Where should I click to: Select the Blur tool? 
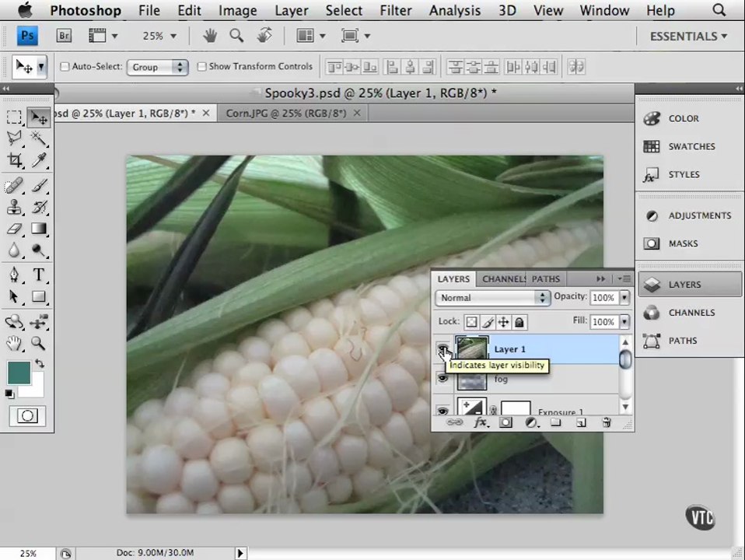(14, 250)
